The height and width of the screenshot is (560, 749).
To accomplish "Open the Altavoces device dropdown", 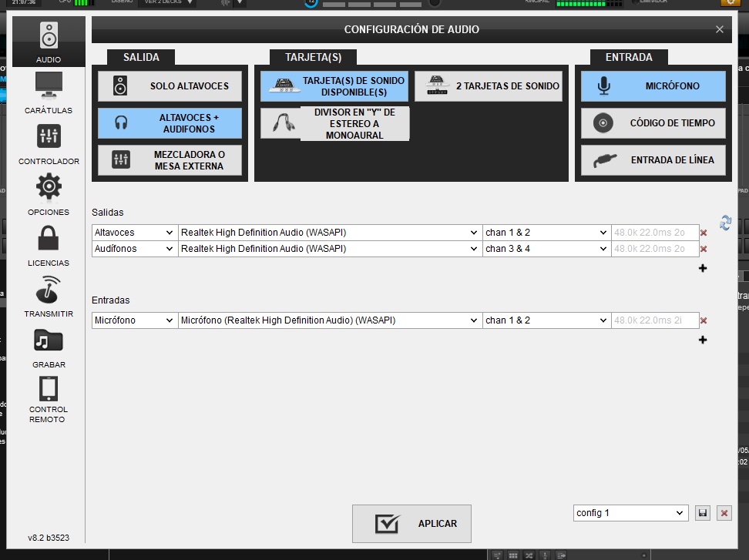I will click(x=329, y=232).
